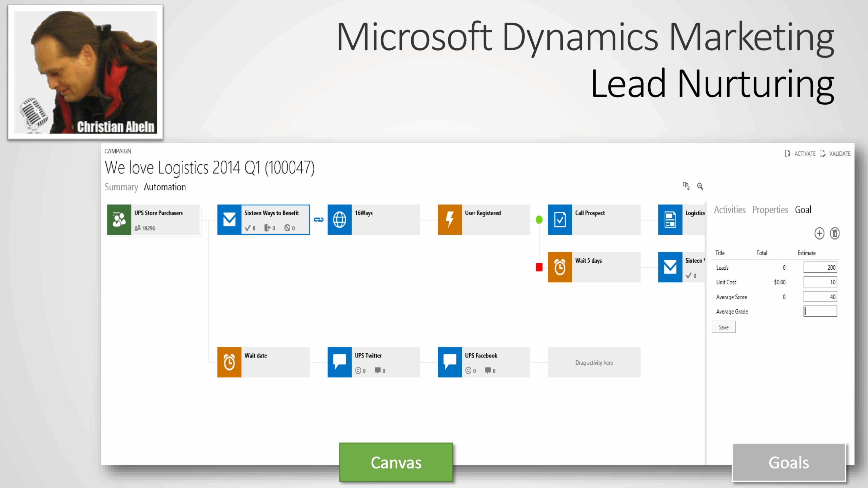Click the delivered checkmark icon under Sixteen Ways
868x488 pixels.
point(248,228)
